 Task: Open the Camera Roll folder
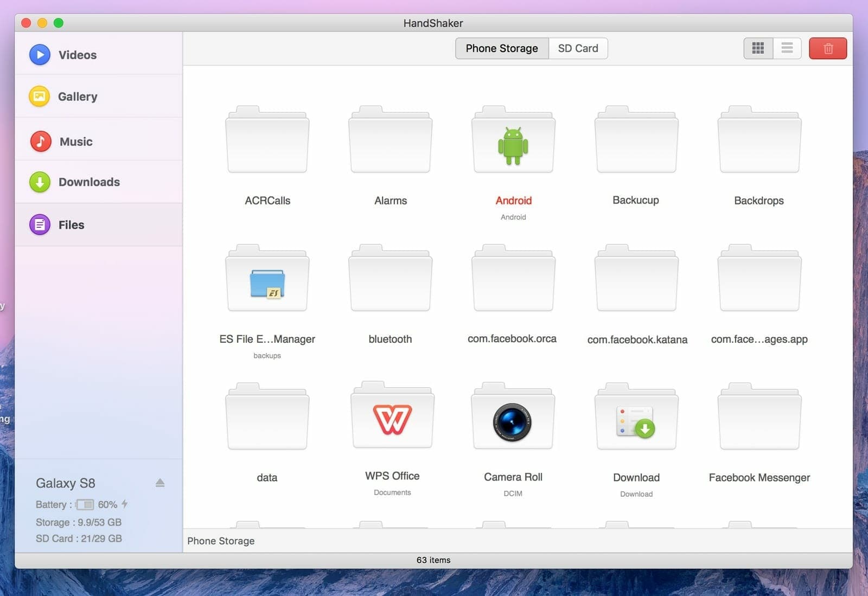pyautogui.click(x=513, y=416)
